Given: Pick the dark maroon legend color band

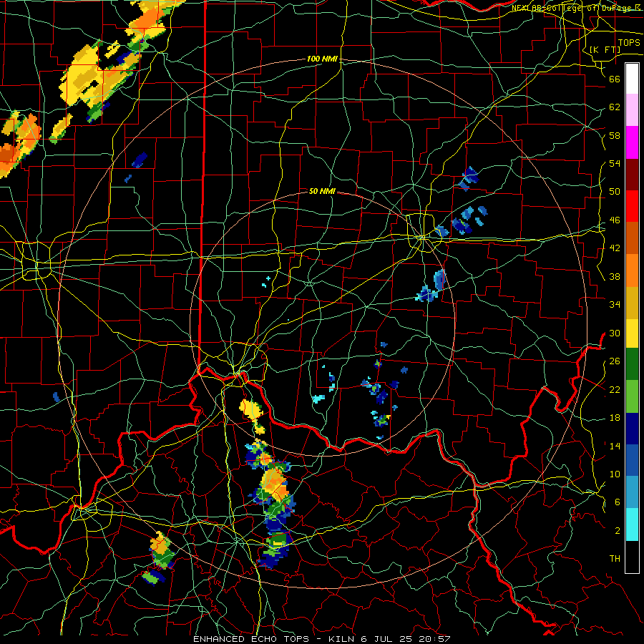Looking at the screenshot, I should [632, 174].
